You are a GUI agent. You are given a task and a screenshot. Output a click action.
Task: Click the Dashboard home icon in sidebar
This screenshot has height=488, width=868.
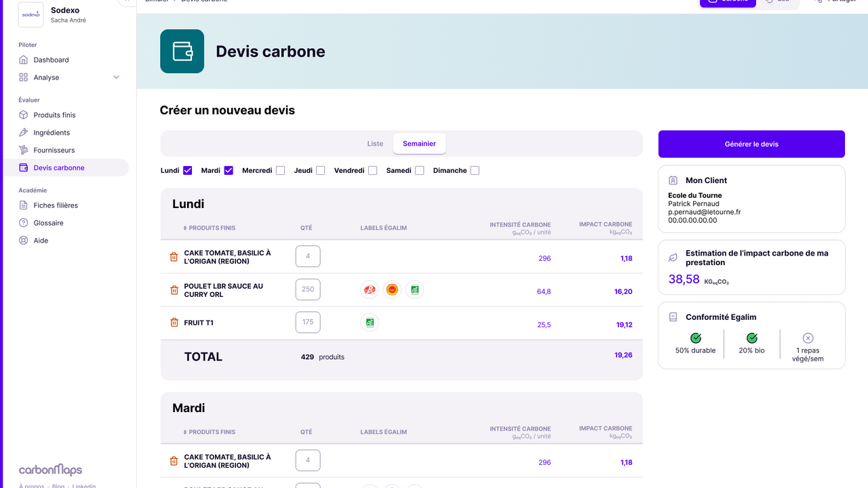(x=24, y=60)
